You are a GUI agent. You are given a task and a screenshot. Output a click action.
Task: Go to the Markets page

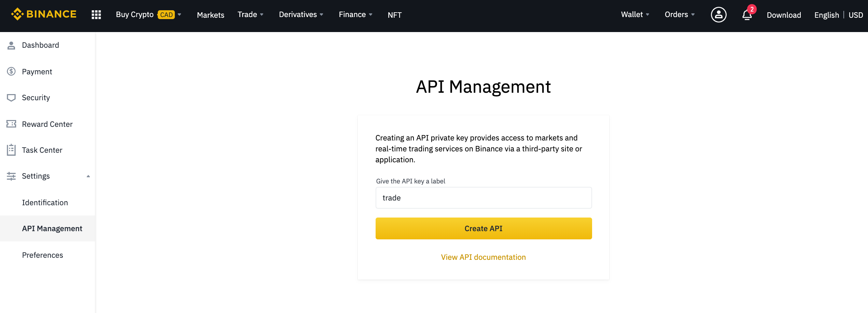[210, 15]
